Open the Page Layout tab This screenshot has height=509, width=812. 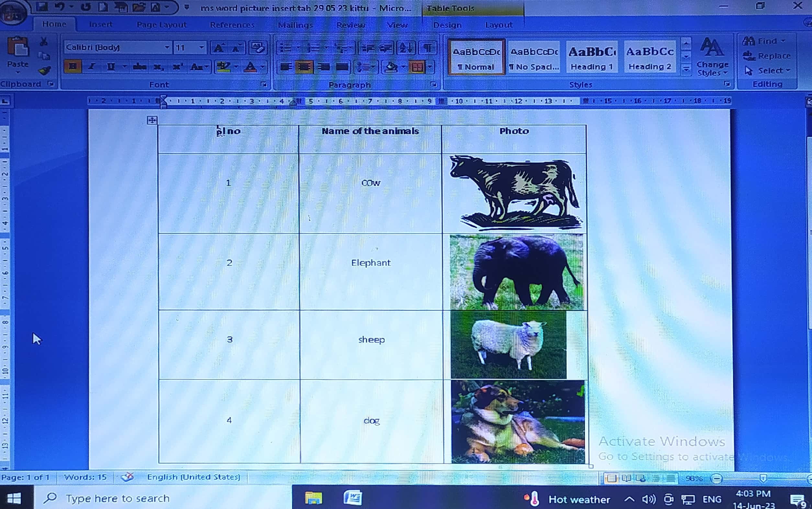pos(161,25)
